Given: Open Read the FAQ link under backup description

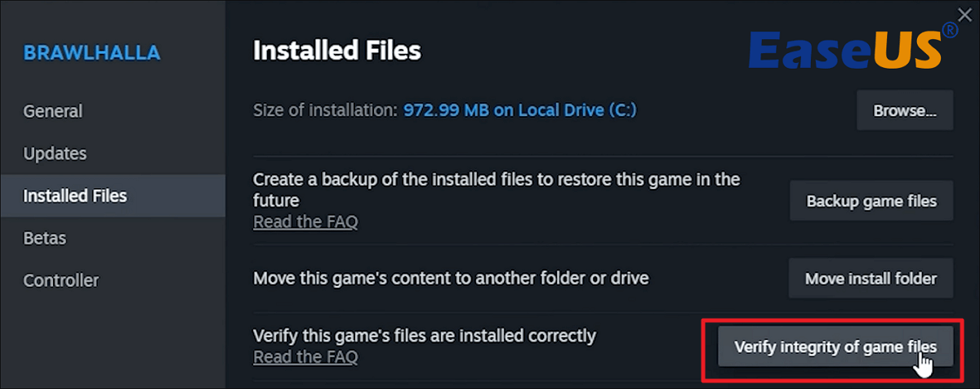Looking at the screenshot, I should [305, 222].
